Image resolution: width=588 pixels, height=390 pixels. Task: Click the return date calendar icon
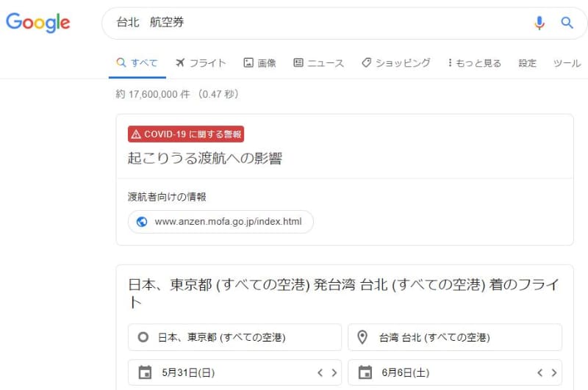click(365, 372)
